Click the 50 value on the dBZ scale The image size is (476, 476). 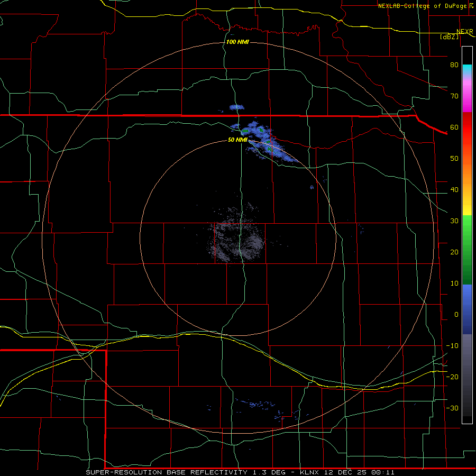pos(454,159)
